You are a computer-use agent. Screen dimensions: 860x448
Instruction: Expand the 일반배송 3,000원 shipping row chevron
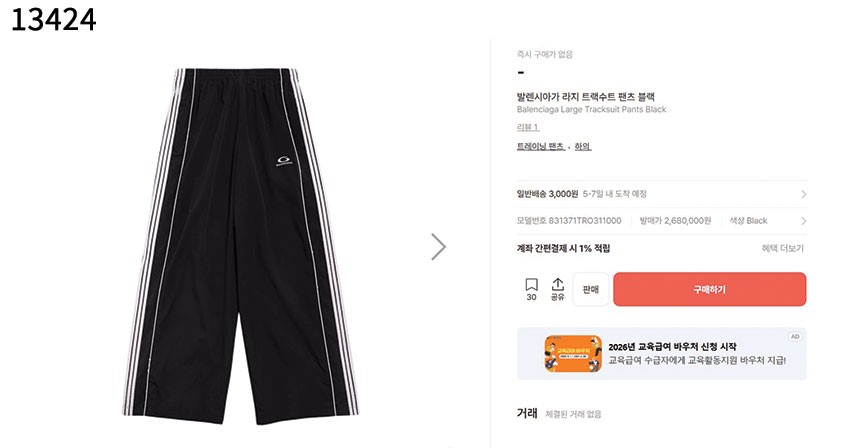tap(804, 194)
